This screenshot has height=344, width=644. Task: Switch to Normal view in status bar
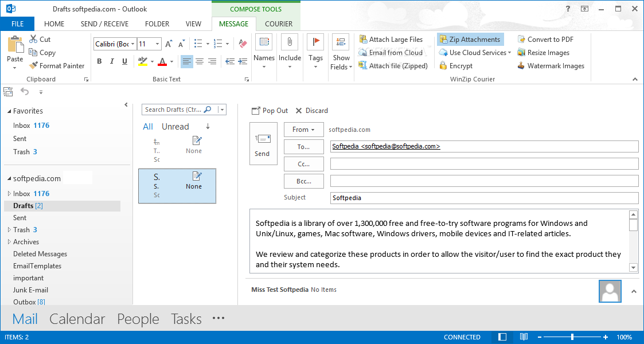(502, 337)
